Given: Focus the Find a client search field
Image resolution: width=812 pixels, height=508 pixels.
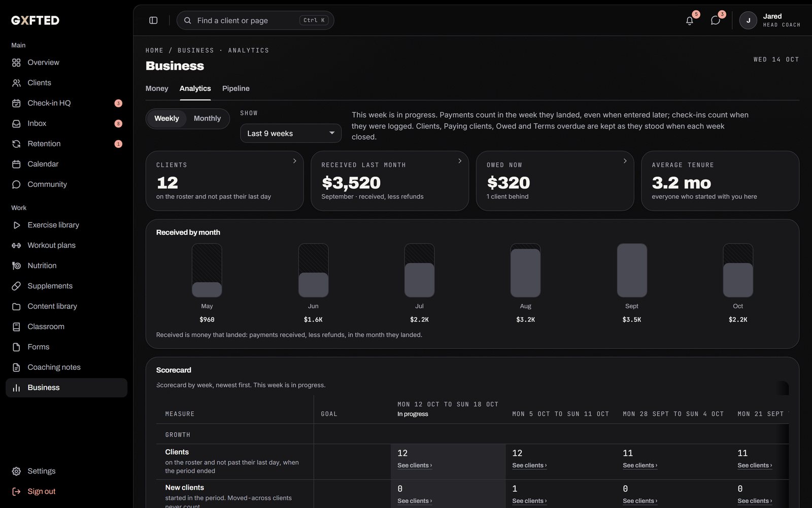Looking at the screenshot, I should pos(255,20).
